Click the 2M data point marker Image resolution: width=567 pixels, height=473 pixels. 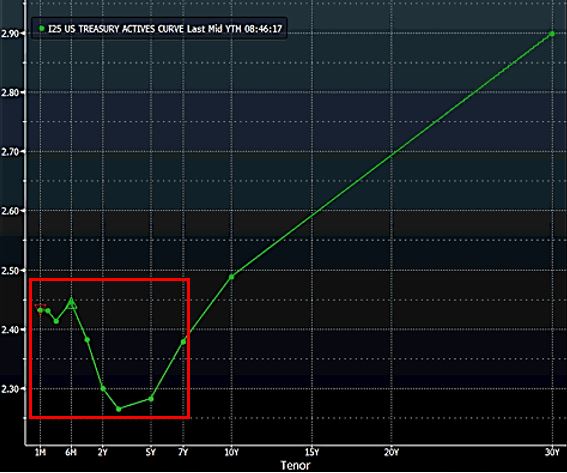pos(48,311)
